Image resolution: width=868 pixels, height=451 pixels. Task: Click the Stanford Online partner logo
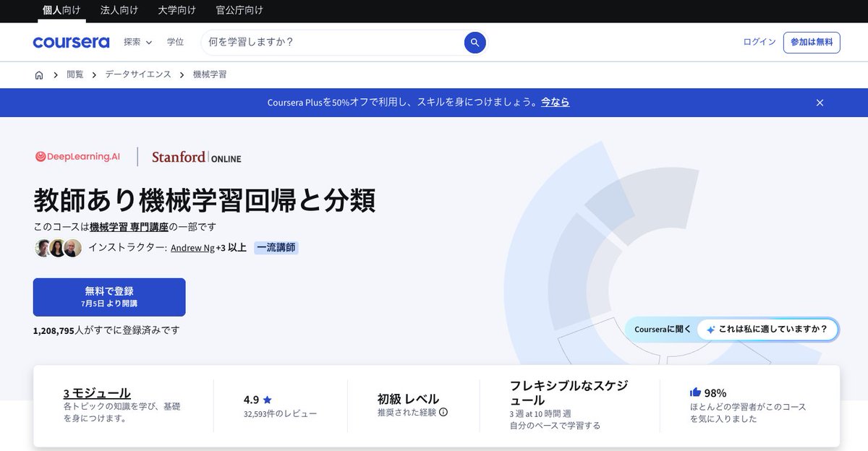(197, 157)
